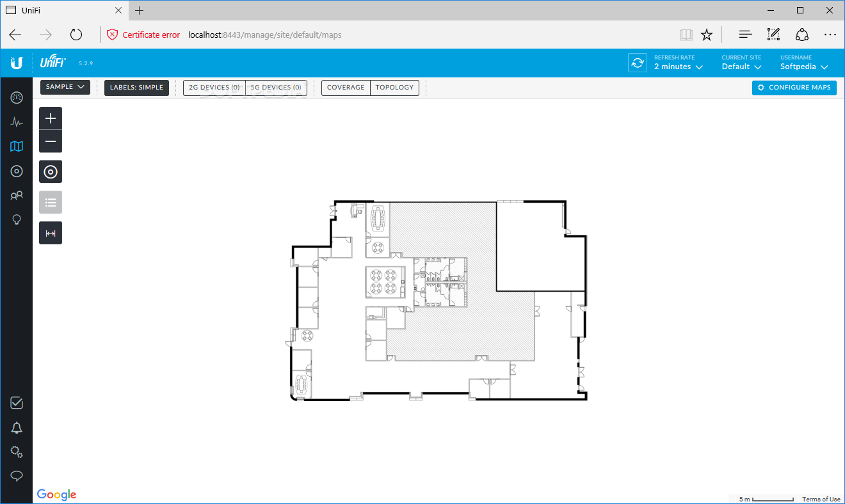Click the address bar URL
Image resolution: width=845 pixels, height=504 pixels.
264,35
